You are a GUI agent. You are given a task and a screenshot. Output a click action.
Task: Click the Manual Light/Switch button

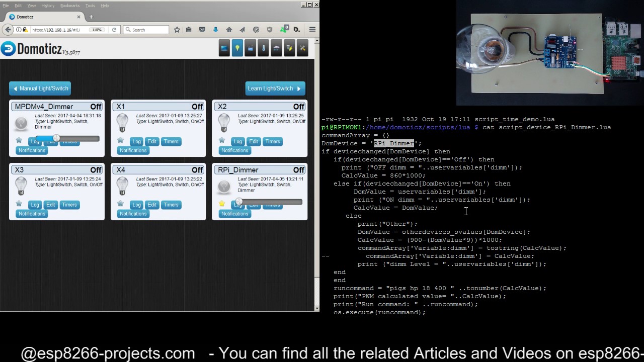point(40,88)
